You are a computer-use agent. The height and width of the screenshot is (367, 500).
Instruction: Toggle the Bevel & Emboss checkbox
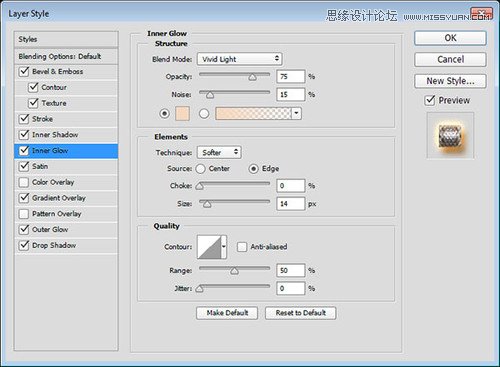(x=24, y=71)
